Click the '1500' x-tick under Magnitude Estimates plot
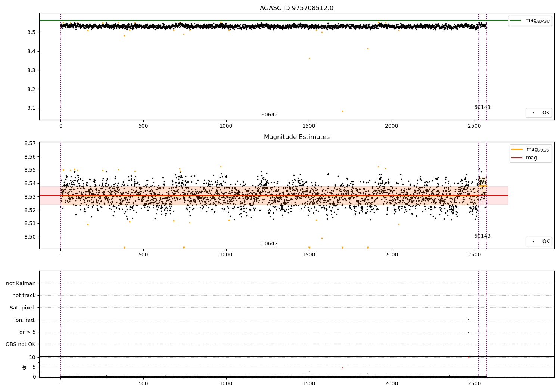The height and width of the screenshot is (392, 560). pos(309,255)
